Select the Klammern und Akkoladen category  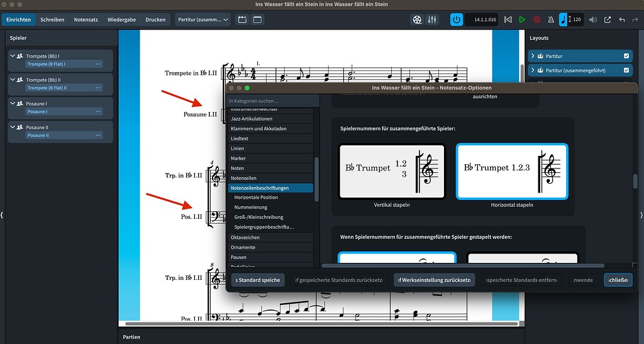coord(270,128)
